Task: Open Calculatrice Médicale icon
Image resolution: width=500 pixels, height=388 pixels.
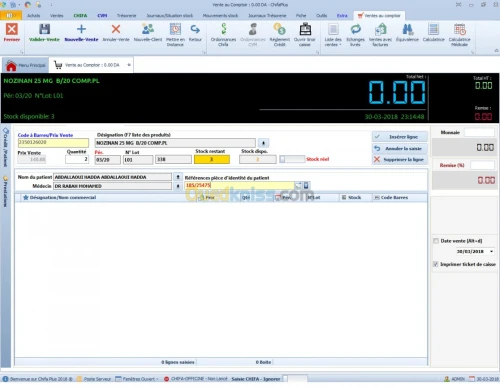Action: 459,29
